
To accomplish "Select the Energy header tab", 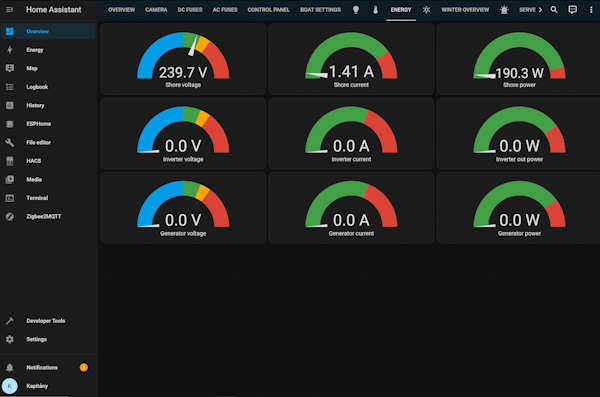I will [401, 10].
